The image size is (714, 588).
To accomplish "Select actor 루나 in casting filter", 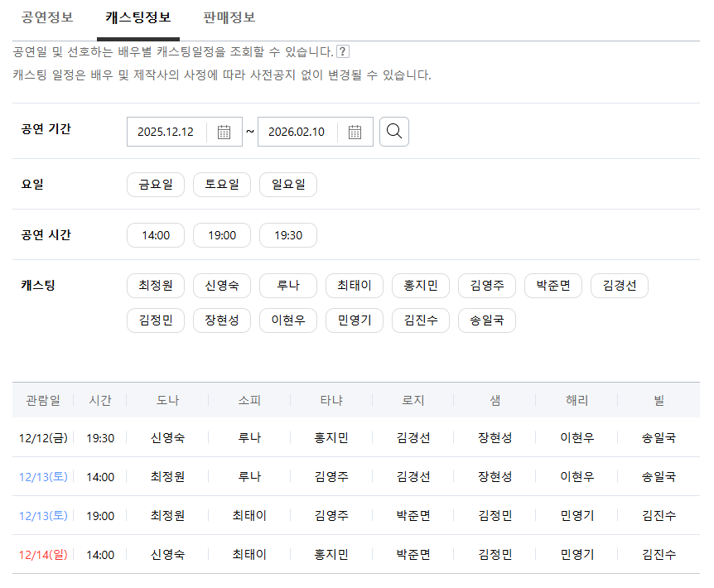I will pos(287,285).
